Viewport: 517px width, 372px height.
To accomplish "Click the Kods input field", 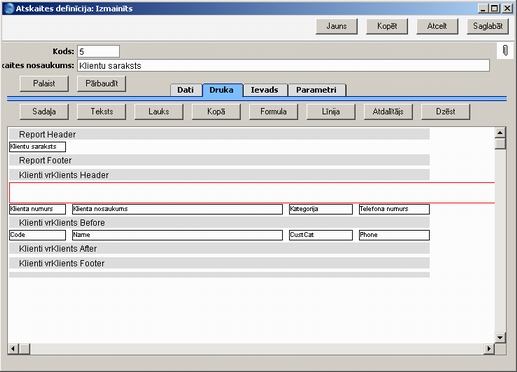I will (x=98, y=51).
